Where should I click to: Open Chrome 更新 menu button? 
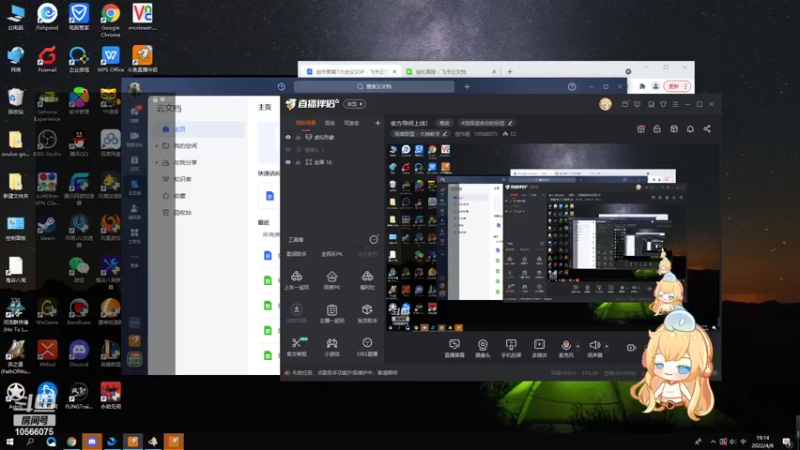click(678, 87)
